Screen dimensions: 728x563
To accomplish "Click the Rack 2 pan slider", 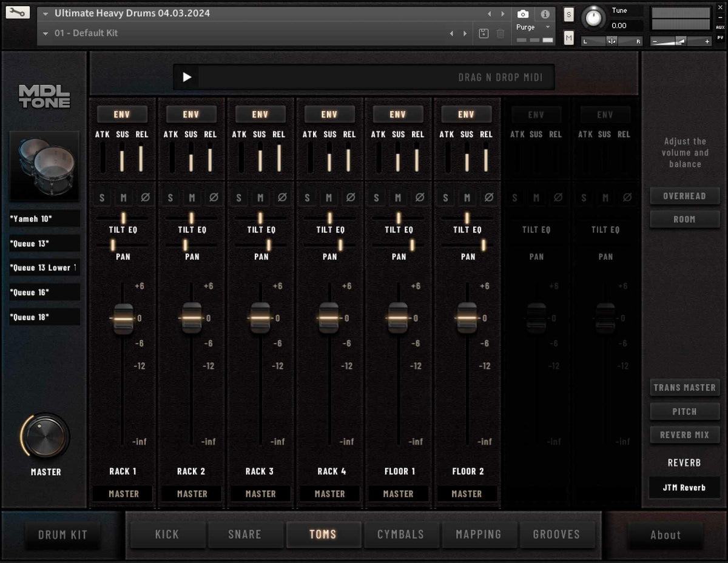I will pos(186,244).
